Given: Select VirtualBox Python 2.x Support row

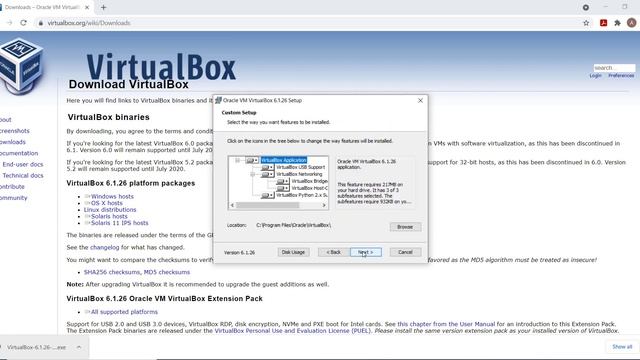Looking at the screenshot, I should click(x=302, y=195).
